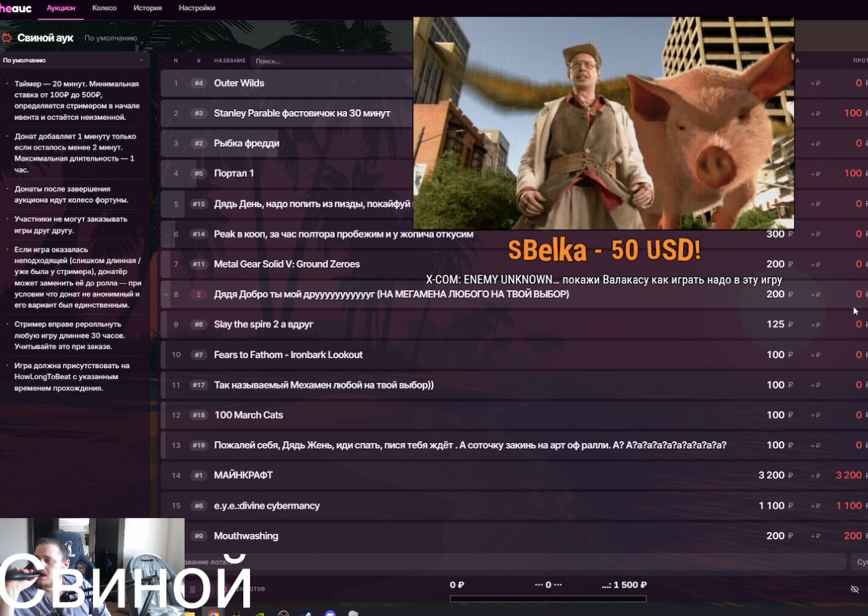Add rubles to the Peak в кооп lot

[815, 234]
